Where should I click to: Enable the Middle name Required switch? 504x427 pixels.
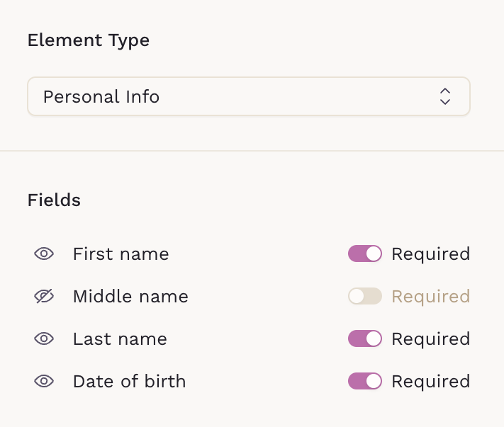pos(365,297)
